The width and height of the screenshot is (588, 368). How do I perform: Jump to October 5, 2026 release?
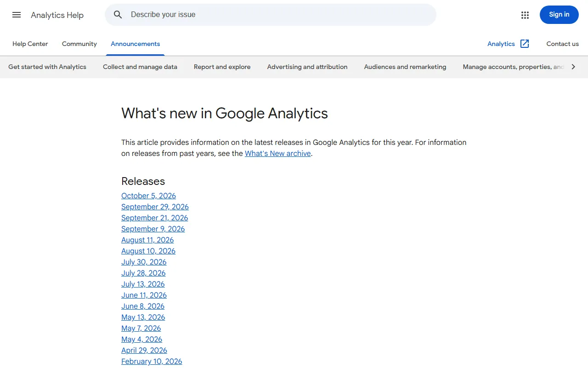pos(148,195)
